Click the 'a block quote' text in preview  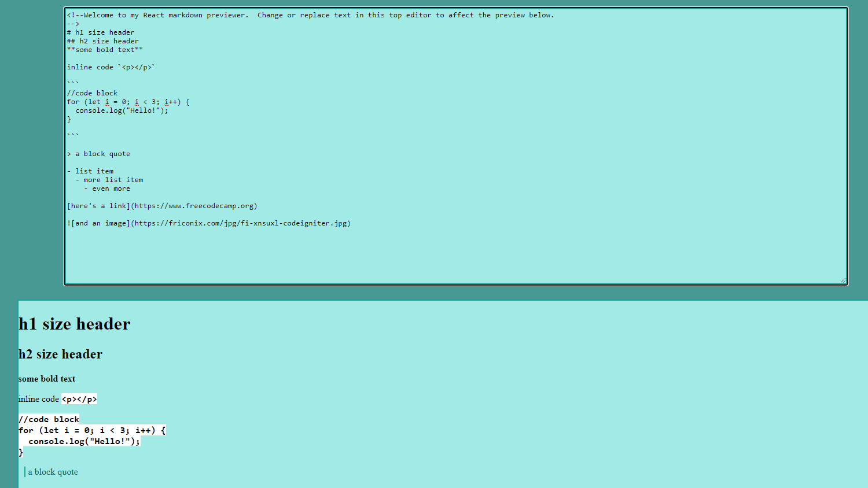(x=53, y=472)
